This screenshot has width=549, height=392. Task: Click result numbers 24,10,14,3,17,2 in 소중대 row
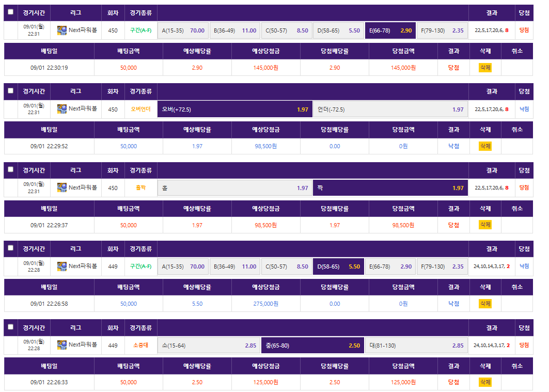pyautogui.click(x=492, y=345)
